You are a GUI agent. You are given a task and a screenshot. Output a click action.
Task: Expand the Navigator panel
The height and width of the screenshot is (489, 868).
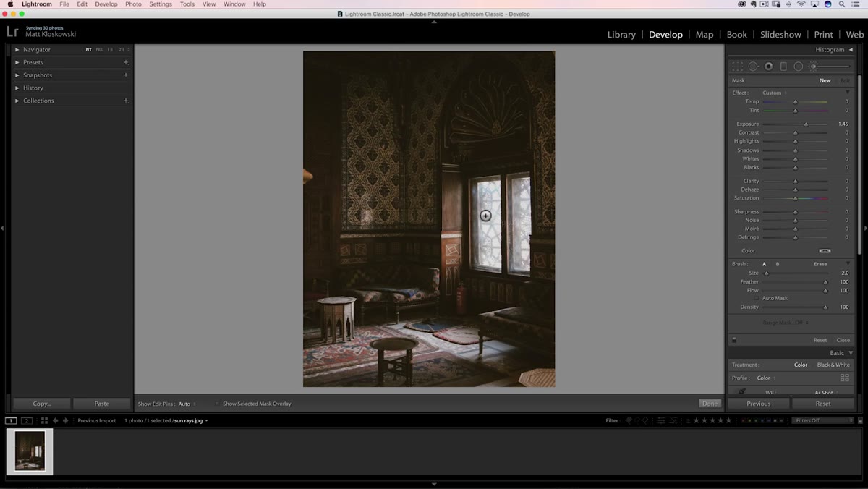coord(17,50)
